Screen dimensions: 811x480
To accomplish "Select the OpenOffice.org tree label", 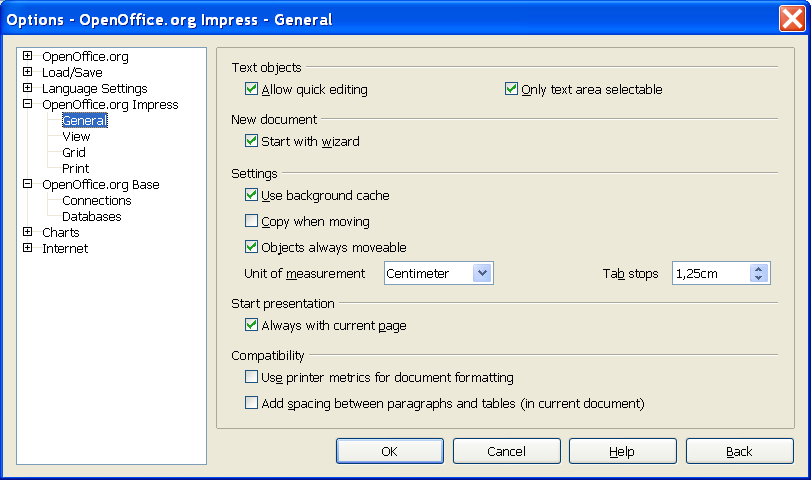I will [85, 56].
